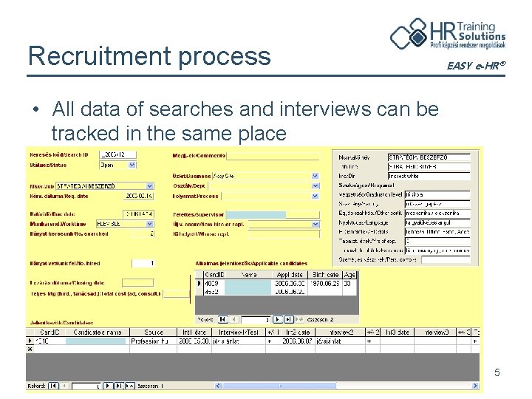Click the Graduation level field
The image size is (532, 399).
(437, 195)
